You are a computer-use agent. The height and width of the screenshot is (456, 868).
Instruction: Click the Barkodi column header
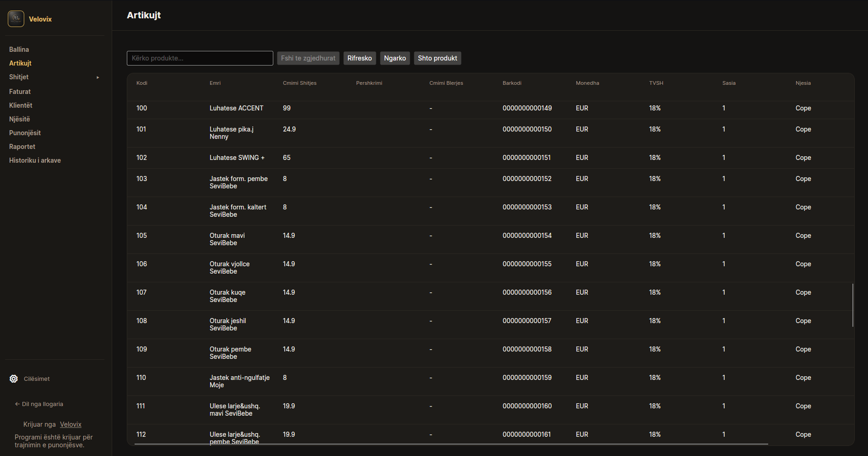[x=512, y=83]
